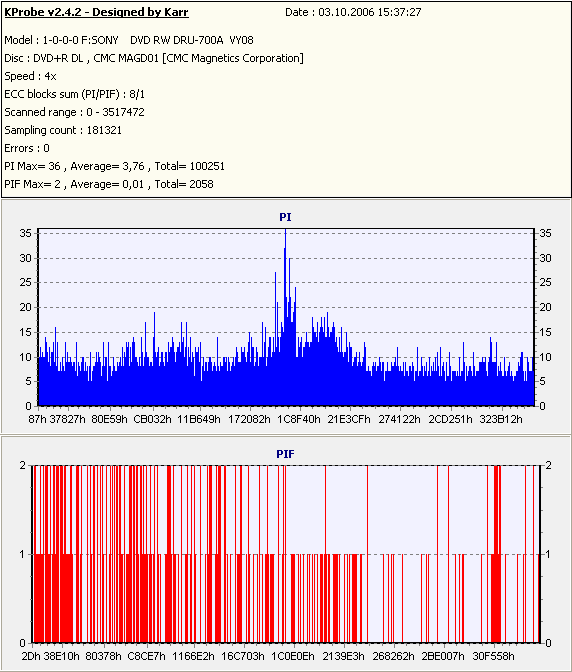Click the PI chart title
This screenshot has width=572, height=672.
point(285,217)
